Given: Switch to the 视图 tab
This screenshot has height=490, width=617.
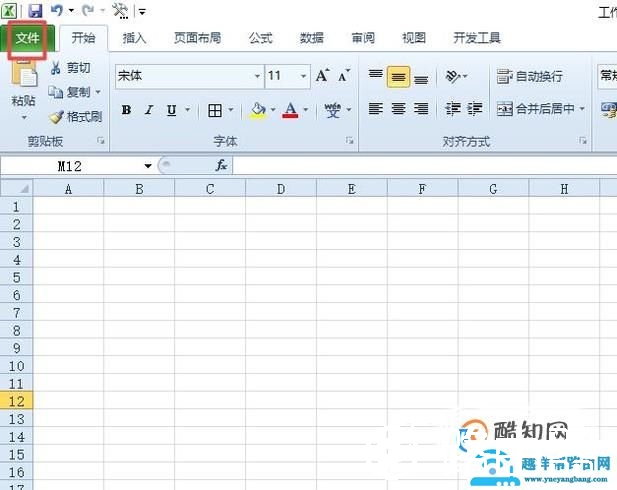Looking at the screenshot, I should (x=414, y=38).
